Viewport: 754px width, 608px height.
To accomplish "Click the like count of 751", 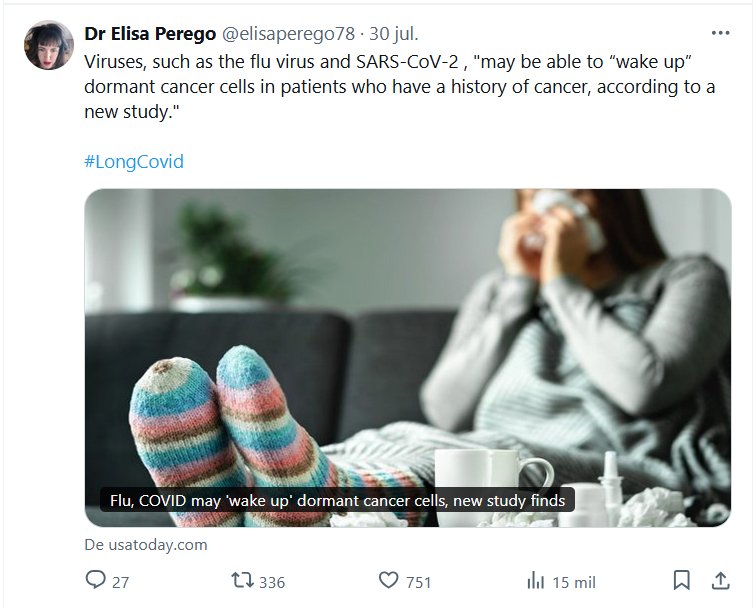I will click(x=419, y=581).
